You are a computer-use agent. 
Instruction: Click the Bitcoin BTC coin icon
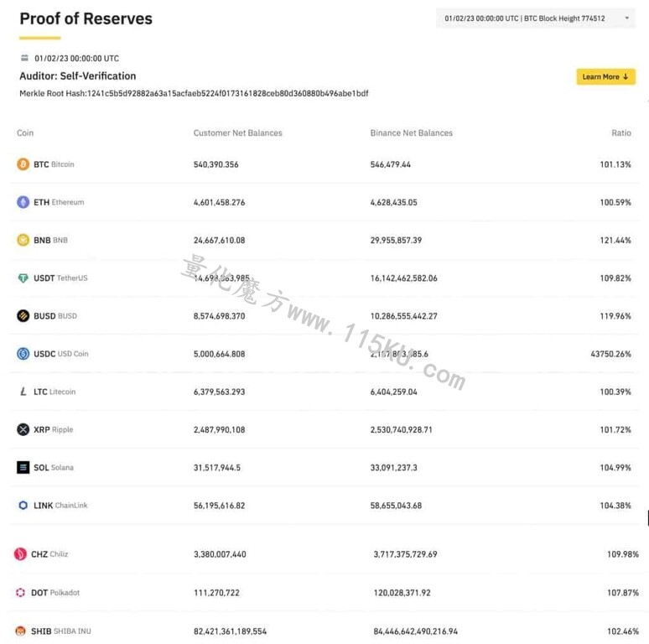coord(23,164)
